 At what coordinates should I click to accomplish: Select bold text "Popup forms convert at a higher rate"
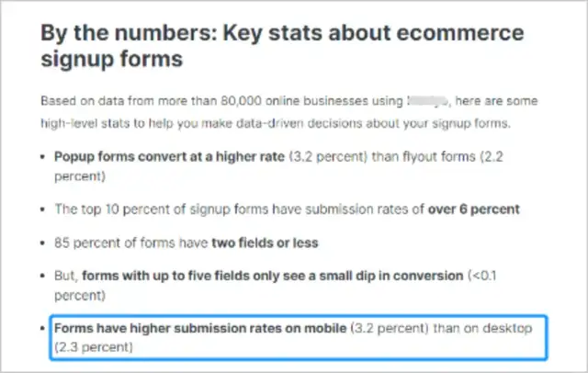tap(169, 157)
